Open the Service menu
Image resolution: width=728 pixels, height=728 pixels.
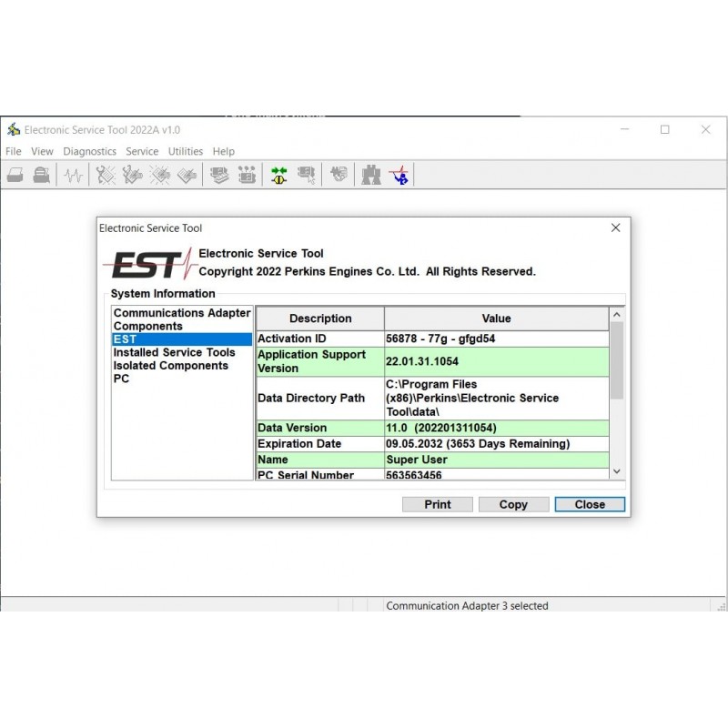pos(142,151)
